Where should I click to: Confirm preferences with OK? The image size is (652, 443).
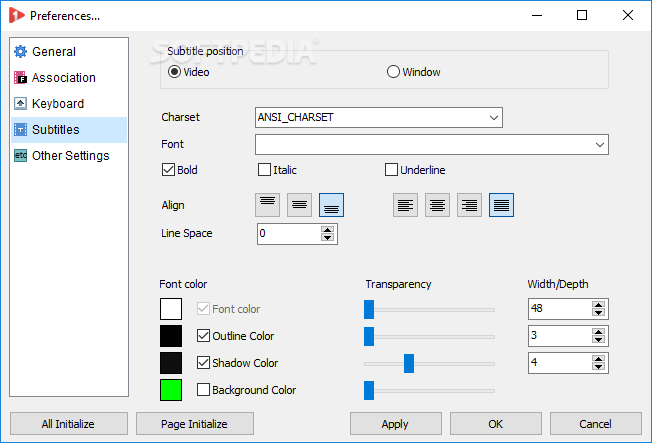tap(496, 423)
